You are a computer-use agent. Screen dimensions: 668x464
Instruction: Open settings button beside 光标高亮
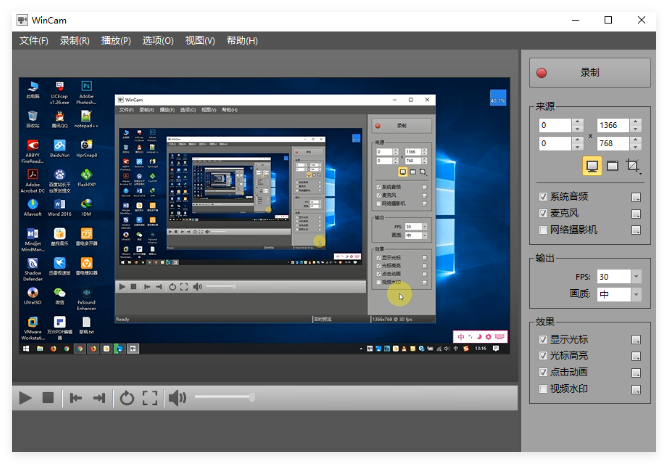pyautogui.click(x=636, y=356)
